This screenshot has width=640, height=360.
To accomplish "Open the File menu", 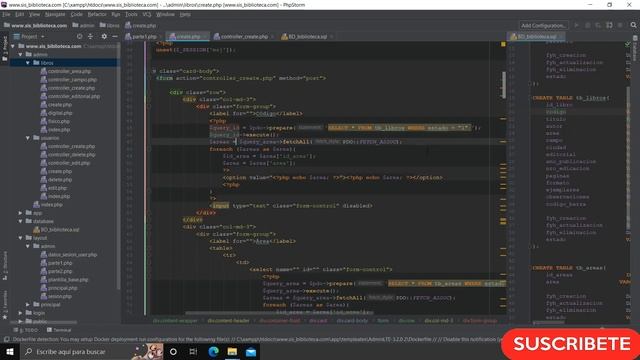I will click(x=6, y=14).
